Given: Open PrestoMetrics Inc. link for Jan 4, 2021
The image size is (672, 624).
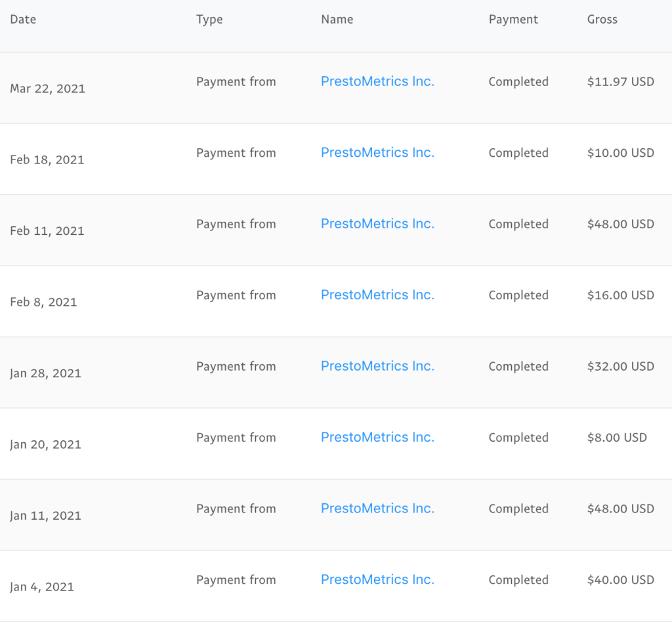Looking at the screenshot, I should point(377,579).
